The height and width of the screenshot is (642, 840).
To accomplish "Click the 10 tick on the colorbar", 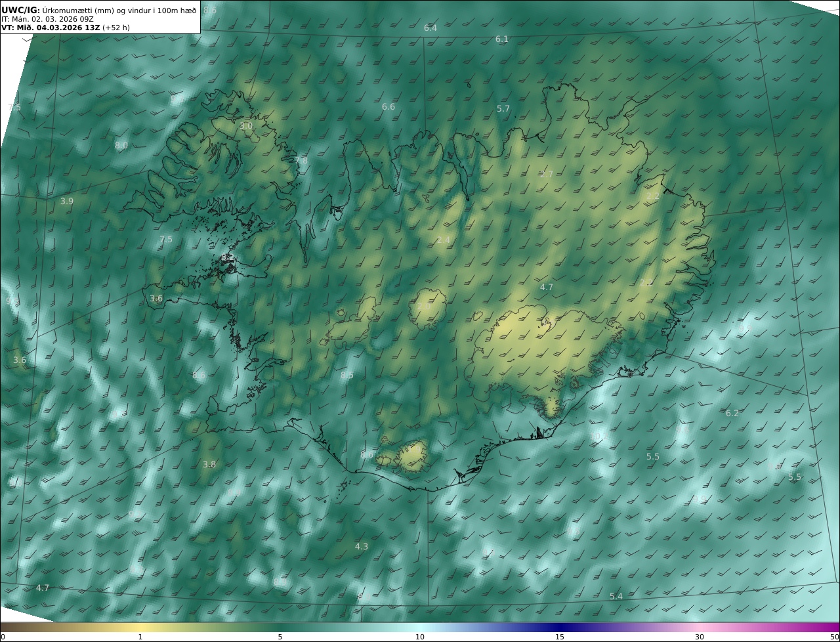I will click(420, 637).
